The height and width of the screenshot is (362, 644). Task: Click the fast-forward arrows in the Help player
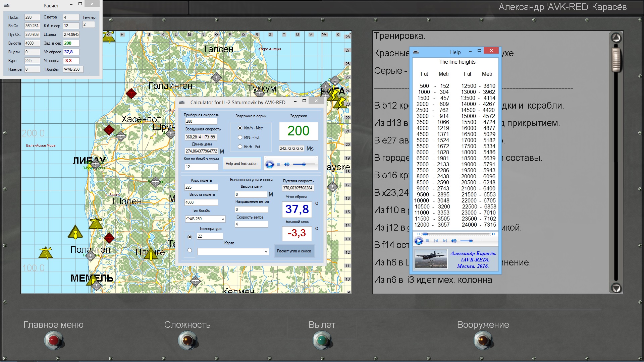(x=493, y=234)
